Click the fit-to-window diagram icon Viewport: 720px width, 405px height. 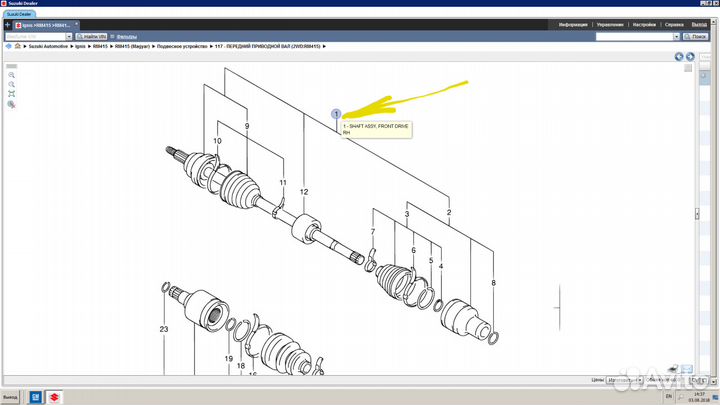(12, 94)
